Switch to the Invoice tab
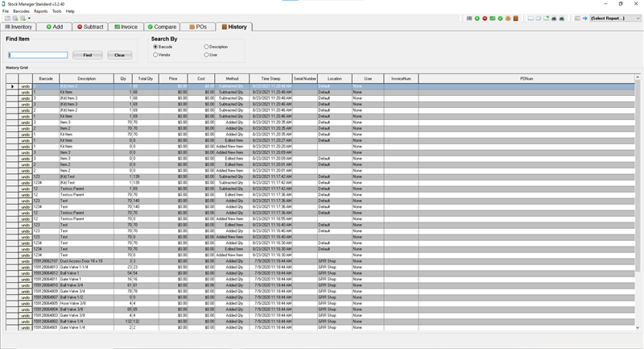 (126, 27)
